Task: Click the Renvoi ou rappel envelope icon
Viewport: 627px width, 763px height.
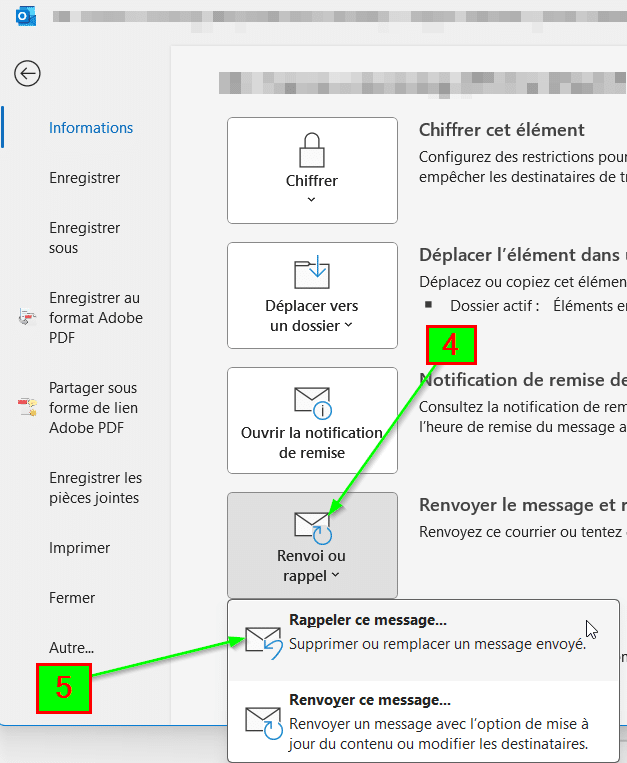Action: [x=313, y=528]
